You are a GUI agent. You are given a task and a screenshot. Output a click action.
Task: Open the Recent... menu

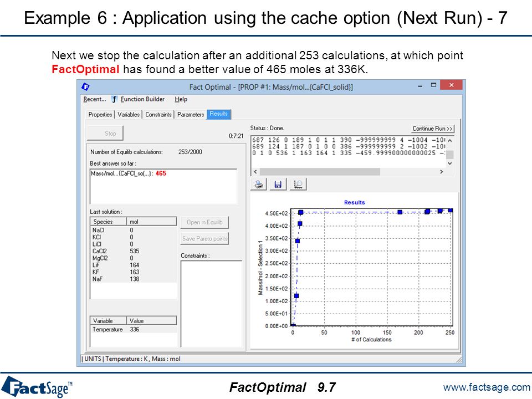coord(94,99)
